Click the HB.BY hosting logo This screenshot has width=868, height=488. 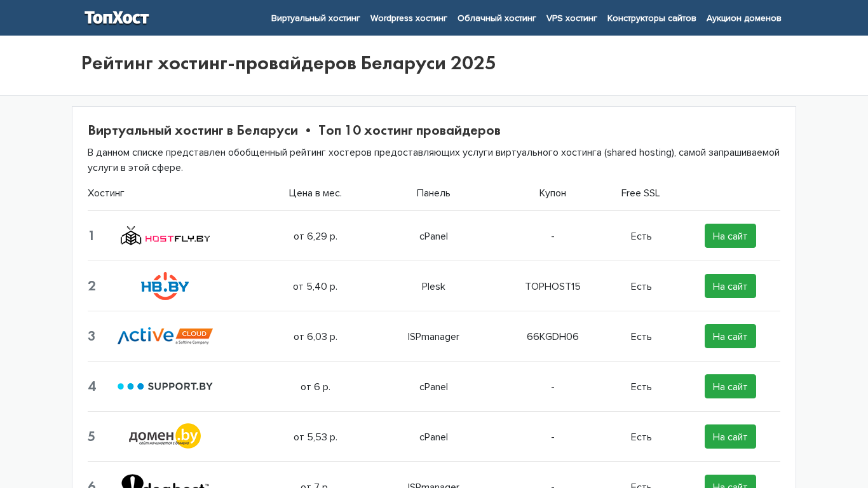pos(165,286)
